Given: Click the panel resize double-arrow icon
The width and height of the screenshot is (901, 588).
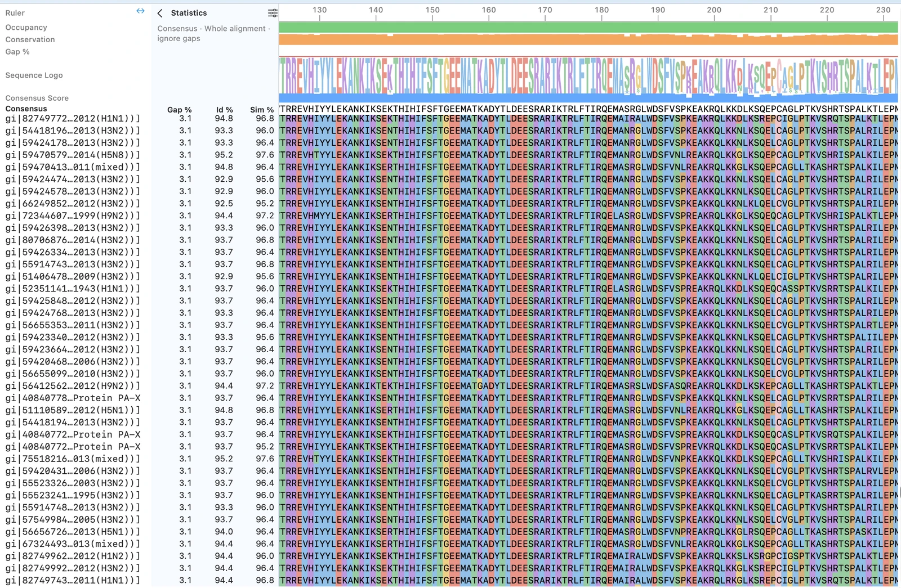Looking at the screenshot, I should [x=140, y=11].
